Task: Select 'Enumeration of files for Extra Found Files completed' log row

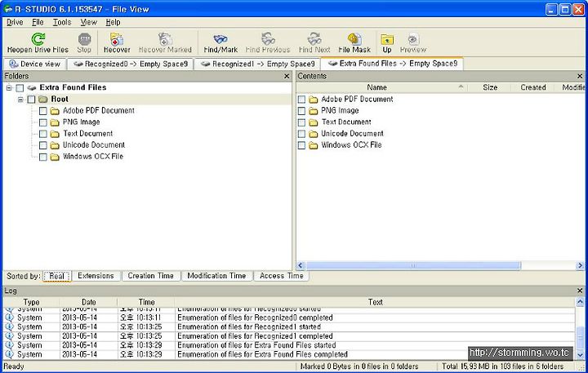Action: (x=289, y=354)
